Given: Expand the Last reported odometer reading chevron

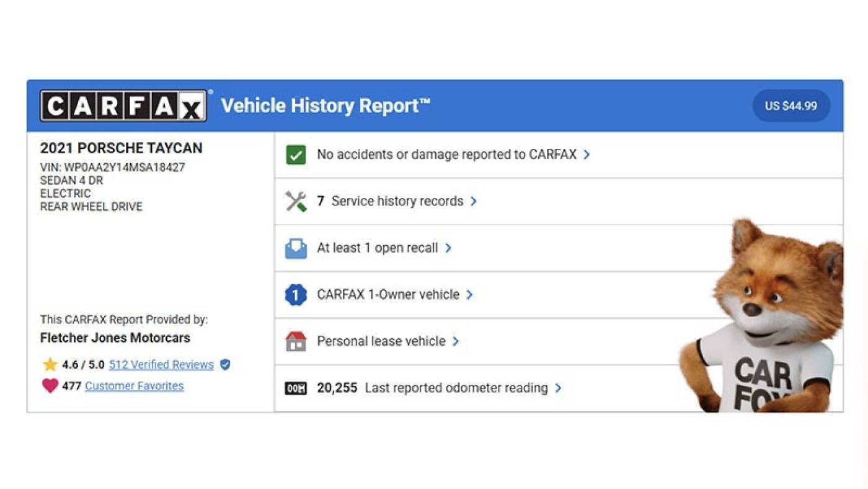Looking at the screenshot, I should pyautogui.click(x=558, y=388).
